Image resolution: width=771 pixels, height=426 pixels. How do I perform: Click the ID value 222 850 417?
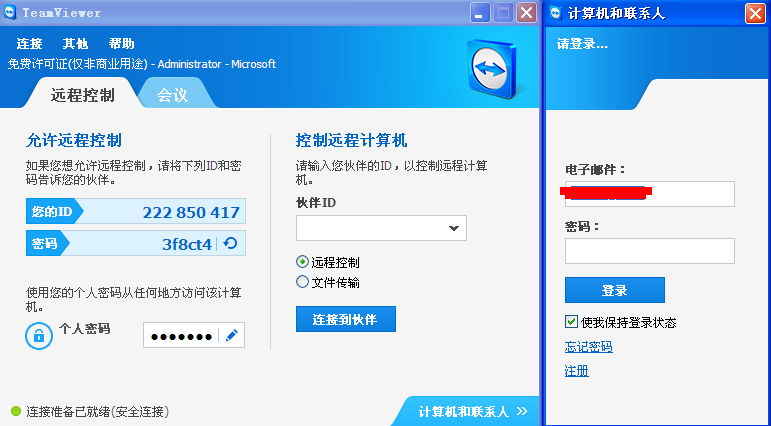coord(191,213)
